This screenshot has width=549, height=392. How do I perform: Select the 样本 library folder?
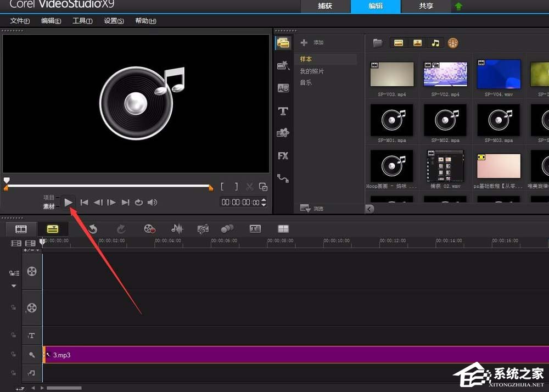(327, 59)
